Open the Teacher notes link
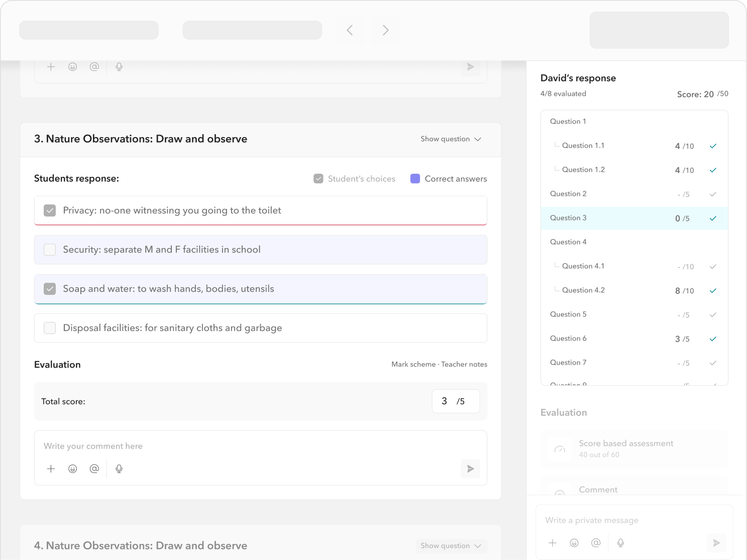 [464, 365]
